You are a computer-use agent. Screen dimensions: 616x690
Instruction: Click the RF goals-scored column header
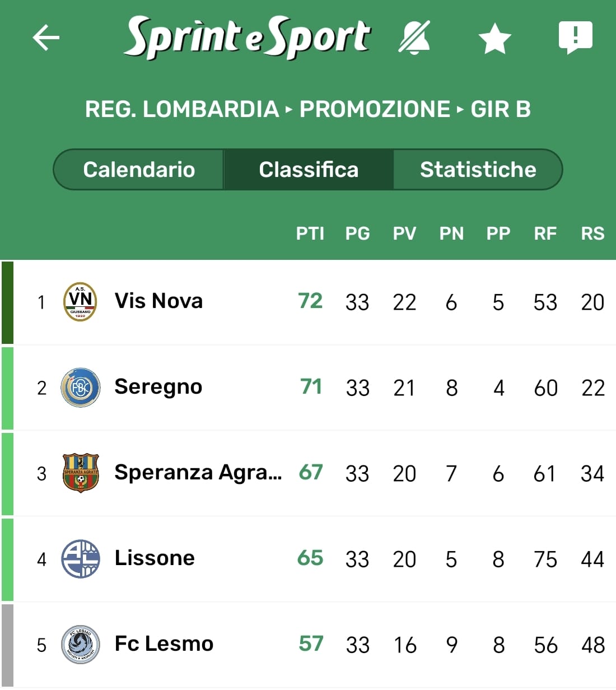click(545, 234)
